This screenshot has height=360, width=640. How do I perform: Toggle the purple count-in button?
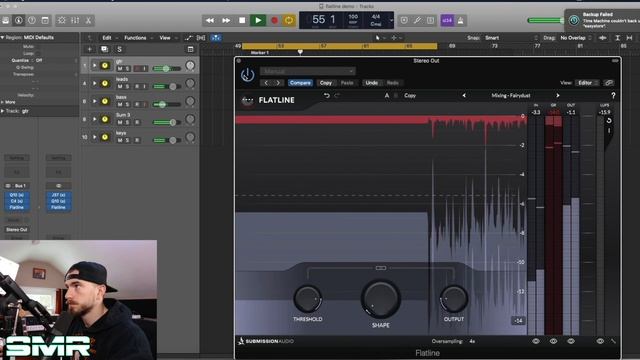click(447, 20)
